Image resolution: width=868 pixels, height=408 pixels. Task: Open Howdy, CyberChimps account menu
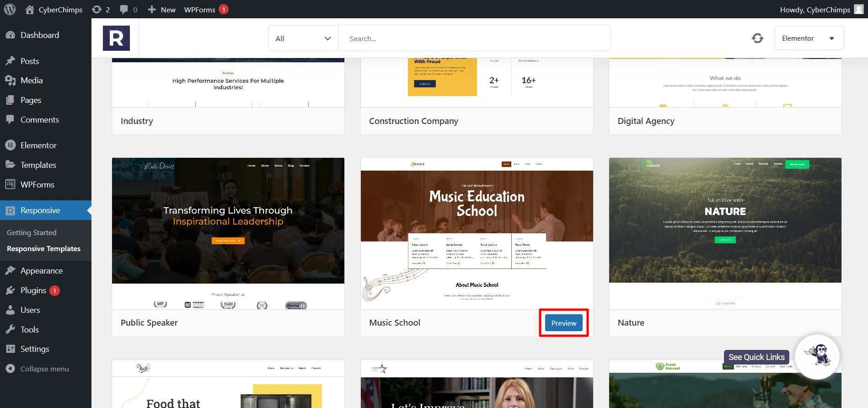821,10
